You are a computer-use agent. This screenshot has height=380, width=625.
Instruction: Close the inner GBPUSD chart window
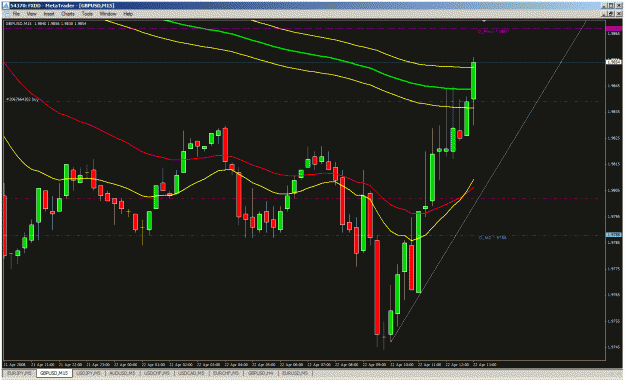pos(618,14)
